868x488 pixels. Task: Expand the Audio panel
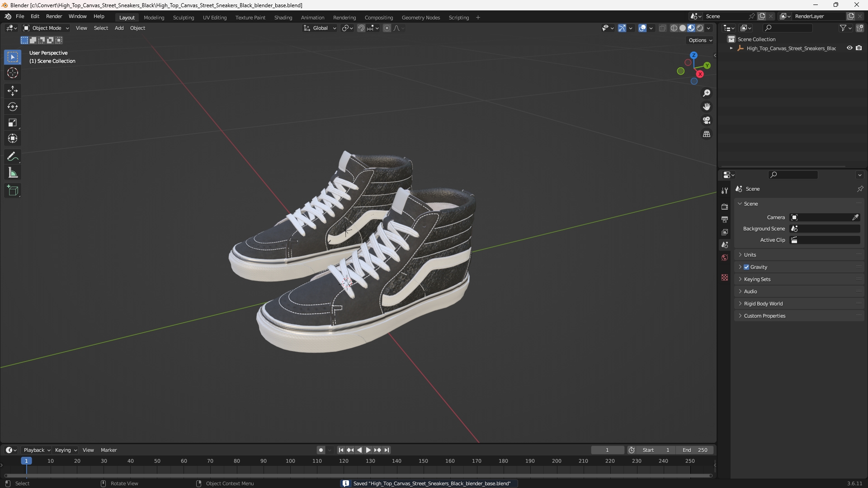(799, 291)
